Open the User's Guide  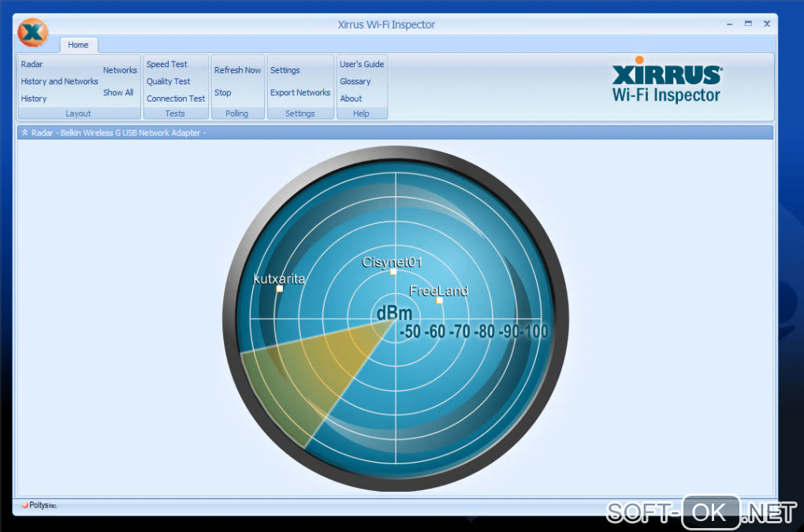click(x=362, y=64)
